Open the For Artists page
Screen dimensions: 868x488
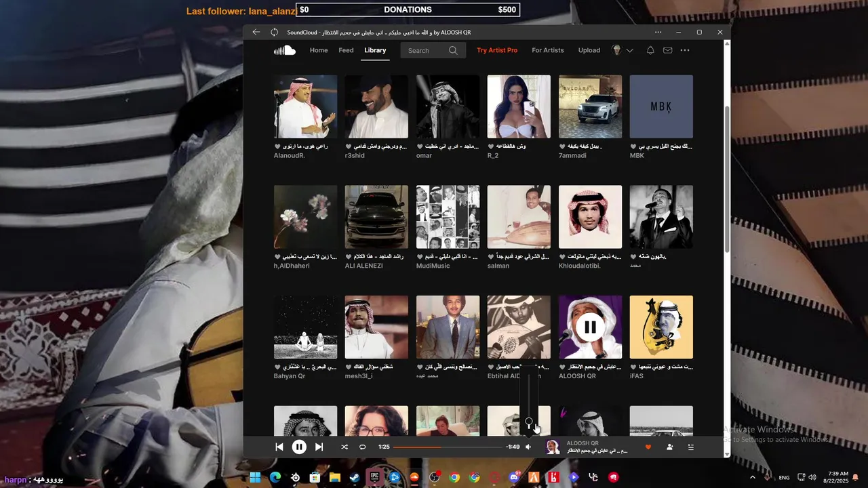pyautogui.click(x=548, y=50)
